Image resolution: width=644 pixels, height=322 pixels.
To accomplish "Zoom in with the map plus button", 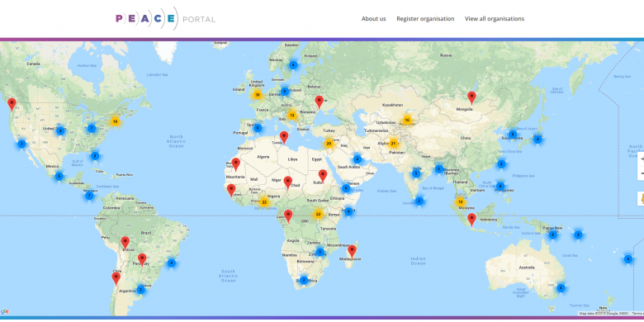I will coord(642,160).
